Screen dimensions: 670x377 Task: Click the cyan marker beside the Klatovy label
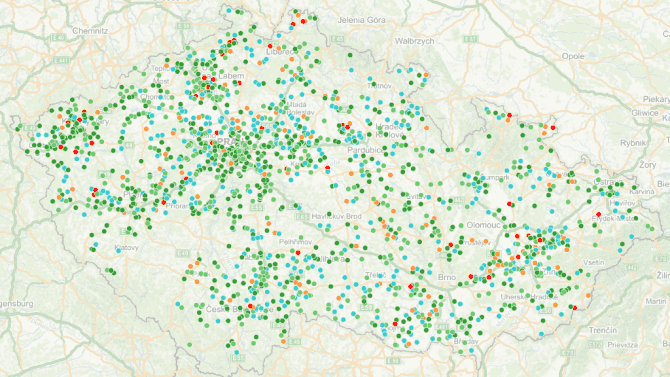pos(119,251)
